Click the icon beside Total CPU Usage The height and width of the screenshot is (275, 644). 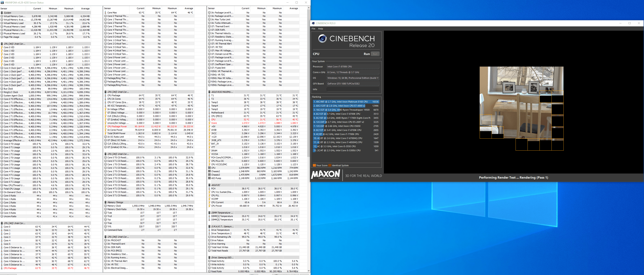(x=2, y=189)
